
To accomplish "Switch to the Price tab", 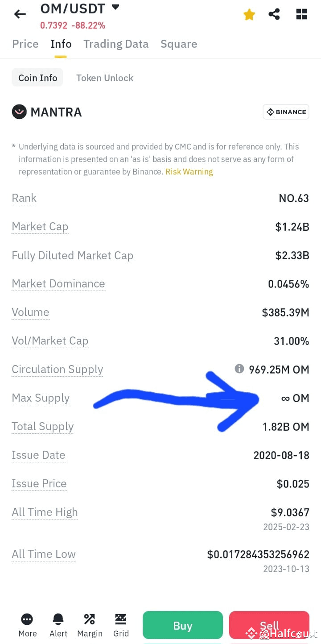I will (25, 44).
